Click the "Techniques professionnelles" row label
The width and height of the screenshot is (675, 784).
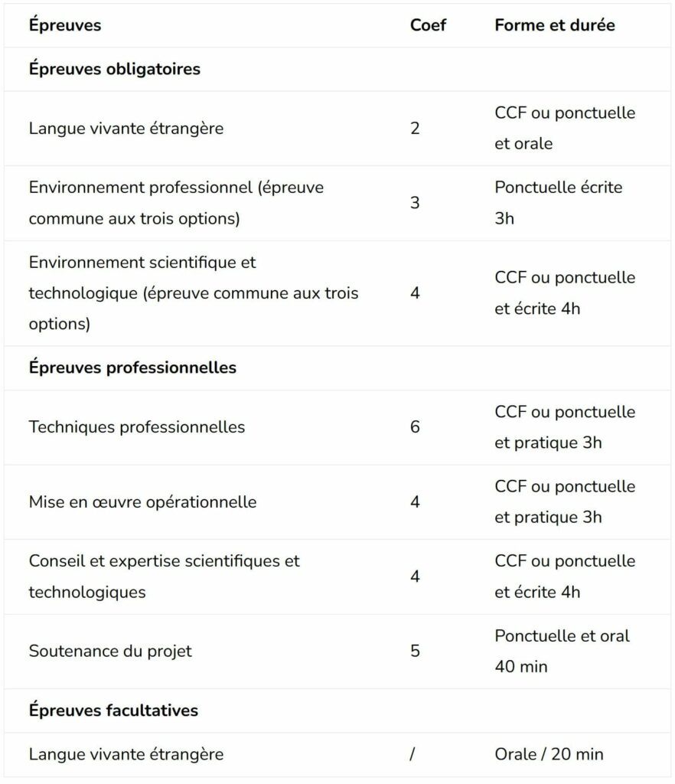coord(137,427)
